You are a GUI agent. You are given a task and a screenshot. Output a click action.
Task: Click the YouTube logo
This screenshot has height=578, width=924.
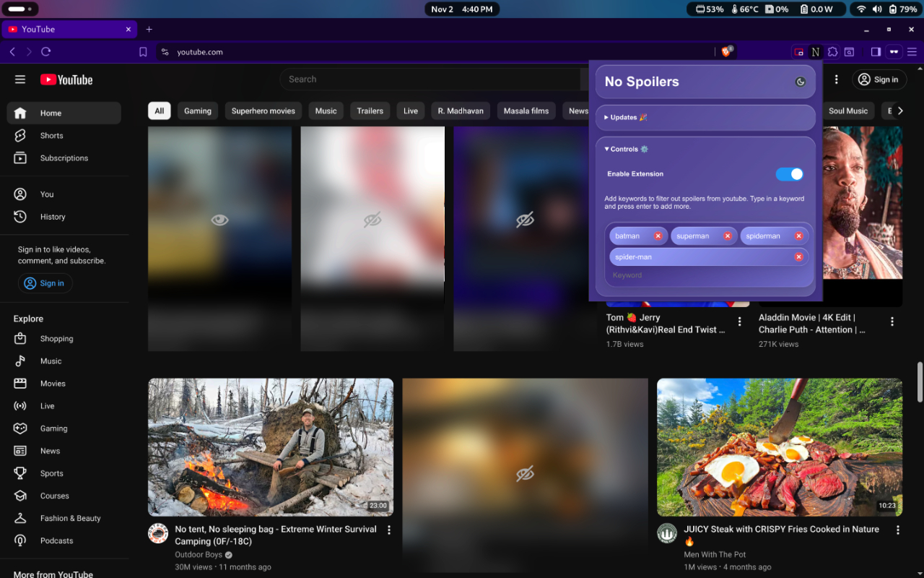coord(66,79)
